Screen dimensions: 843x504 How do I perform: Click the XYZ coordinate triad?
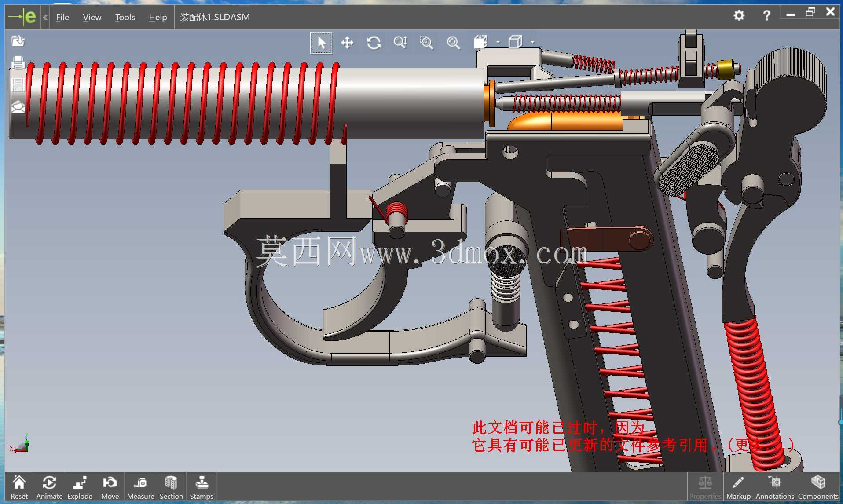(x=20, y=443)
